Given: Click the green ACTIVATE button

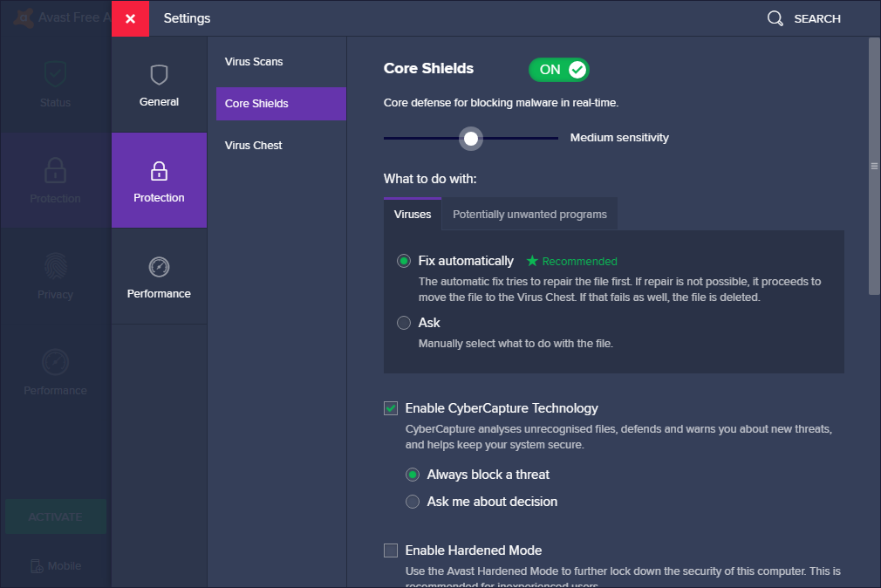Looking at the screenshot, I should tap(56, 516).
